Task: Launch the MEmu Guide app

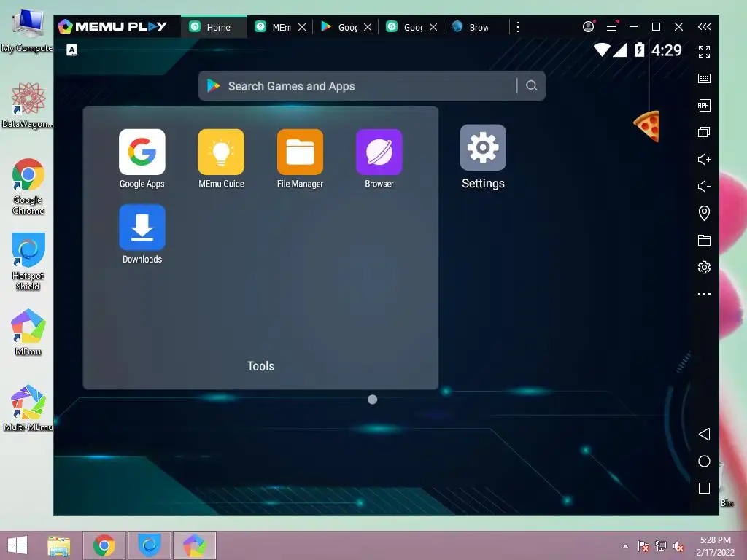Action: coord(221,152)
